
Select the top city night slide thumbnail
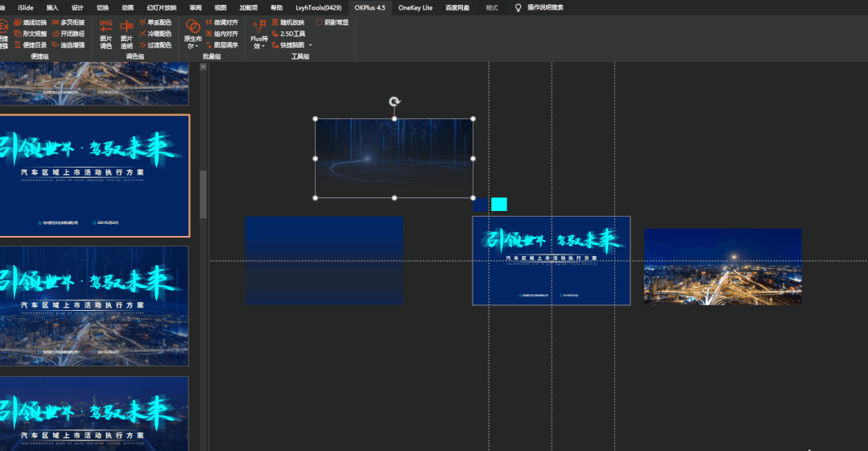(x=94, y=84)
